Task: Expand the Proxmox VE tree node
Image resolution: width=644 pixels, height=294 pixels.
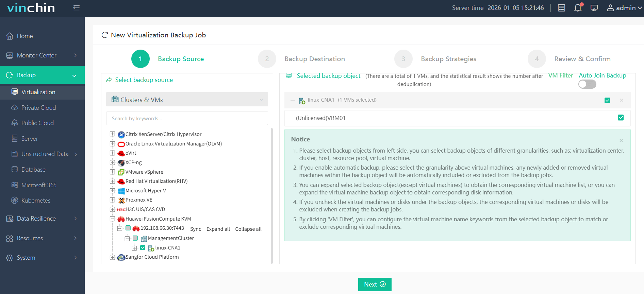Action: click(112, 200)
